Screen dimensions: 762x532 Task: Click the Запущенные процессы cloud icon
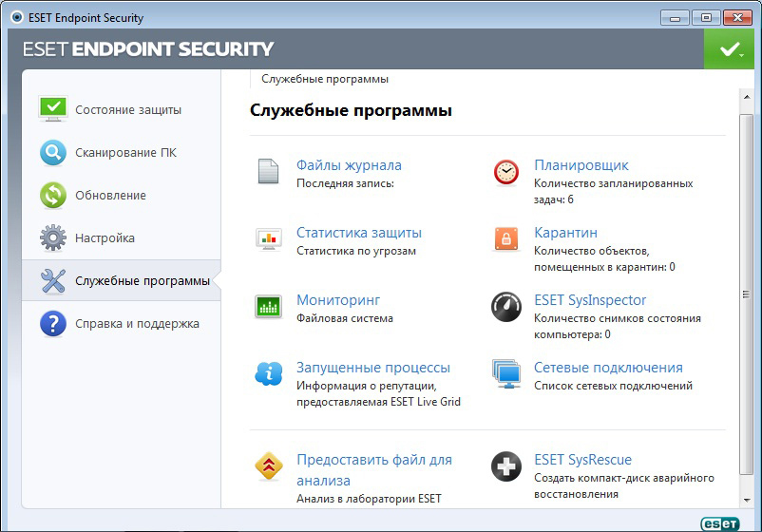point(268,373)
